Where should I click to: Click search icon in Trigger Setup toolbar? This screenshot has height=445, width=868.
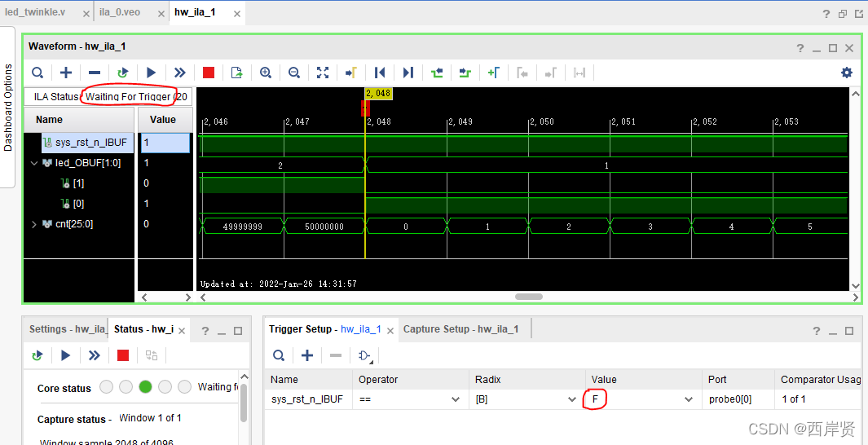click(279, 355)
